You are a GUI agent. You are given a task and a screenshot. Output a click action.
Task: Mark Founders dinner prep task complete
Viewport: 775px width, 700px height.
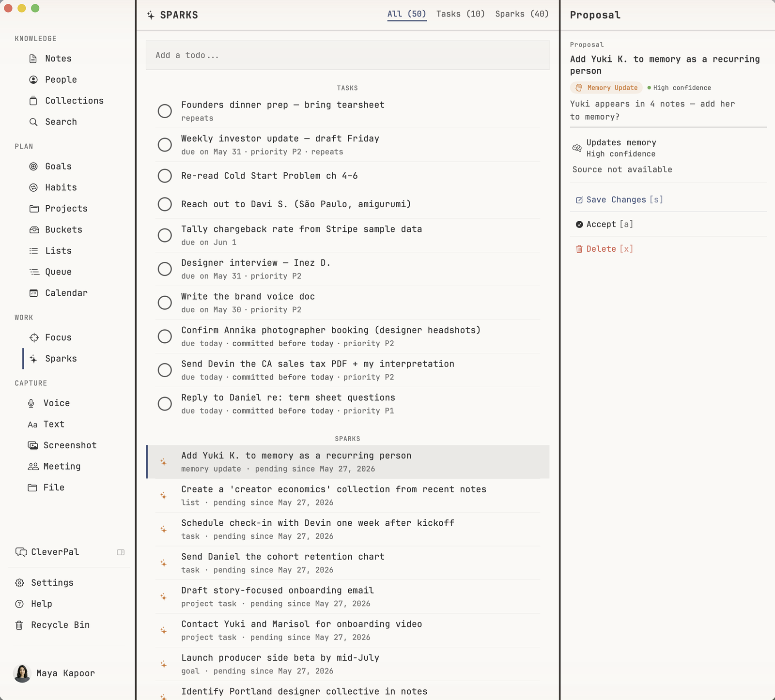tap(165, 111)
